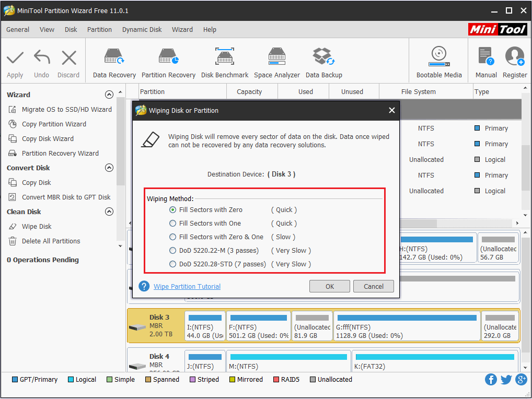Click the Apply checkmark icon
The height and width of the screenshot is (399, 532).
coord(15,57)
